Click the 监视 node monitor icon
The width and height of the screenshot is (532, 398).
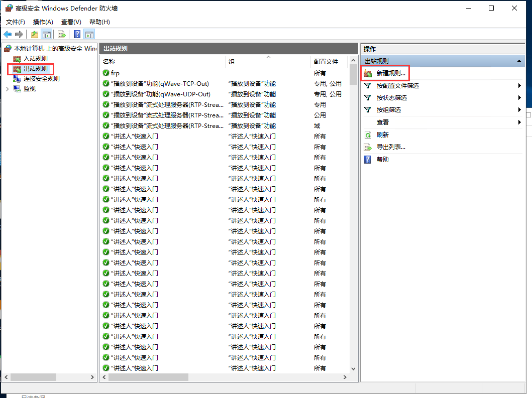tap(17, 89)
